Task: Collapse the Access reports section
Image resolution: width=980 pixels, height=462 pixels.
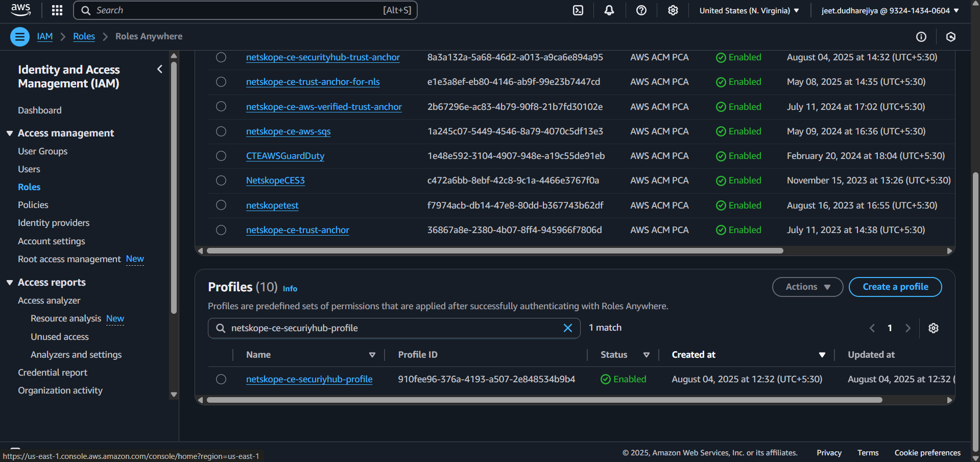Action: (10, 283)
